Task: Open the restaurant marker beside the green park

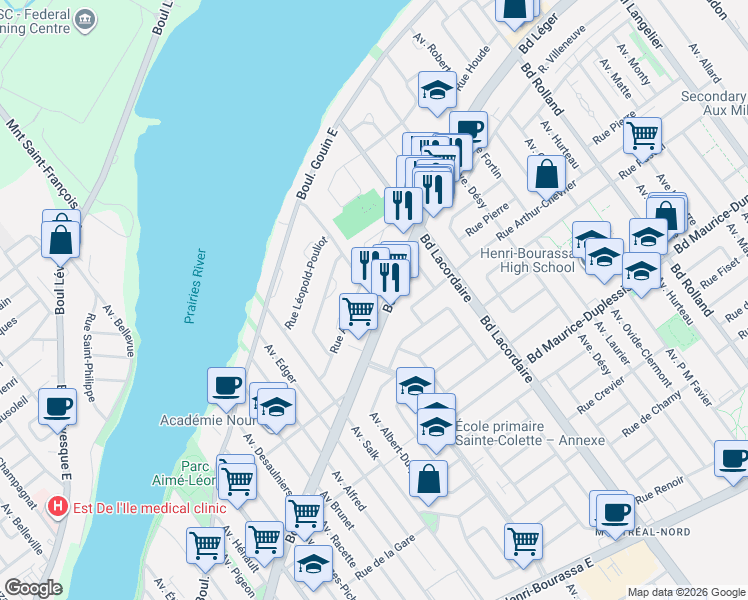Action: pos(404,209)
